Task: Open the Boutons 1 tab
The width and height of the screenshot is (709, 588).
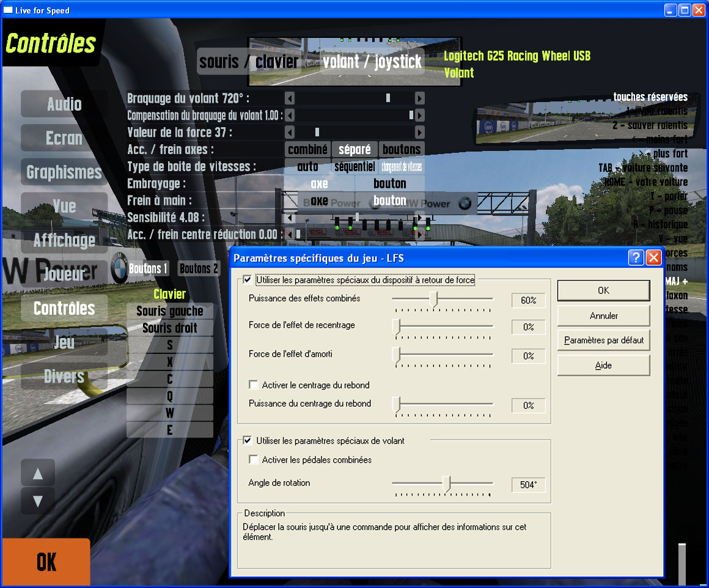Action: [149, 269]
